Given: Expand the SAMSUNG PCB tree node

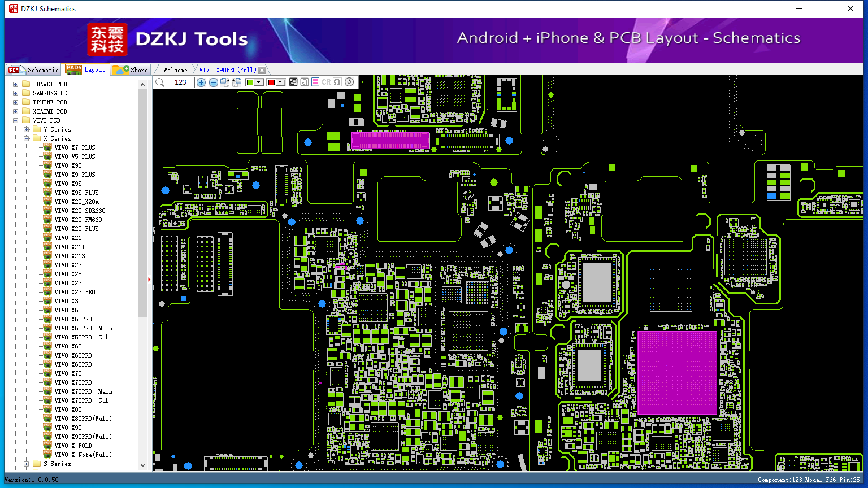Looking at the screenshot, I should click(x=16, y=93).
